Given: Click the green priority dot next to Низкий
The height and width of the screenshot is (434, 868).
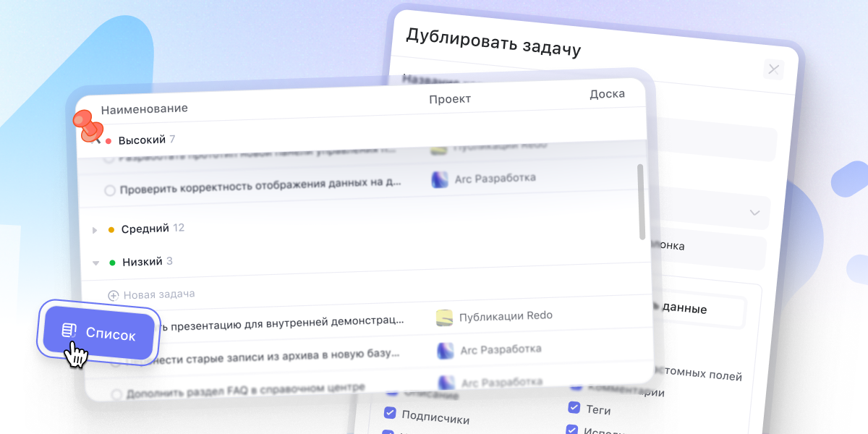Looking at the screenshot, I should click(111, 261).
